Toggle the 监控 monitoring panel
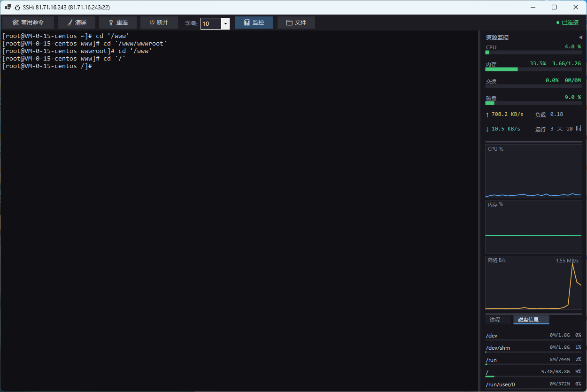 [254, 23]
